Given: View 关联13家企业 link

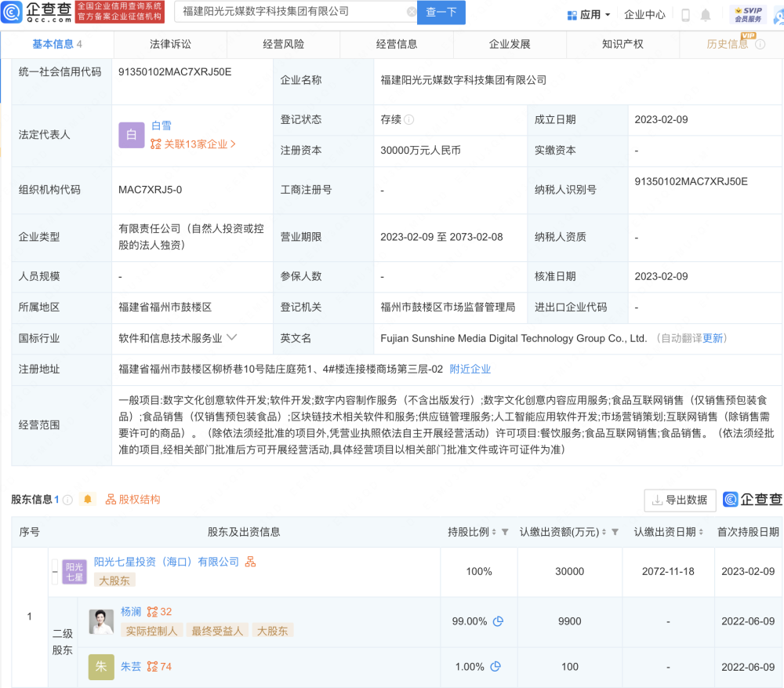Looking at the screenshot, I should pyautogui.click(x=193, y=144).
